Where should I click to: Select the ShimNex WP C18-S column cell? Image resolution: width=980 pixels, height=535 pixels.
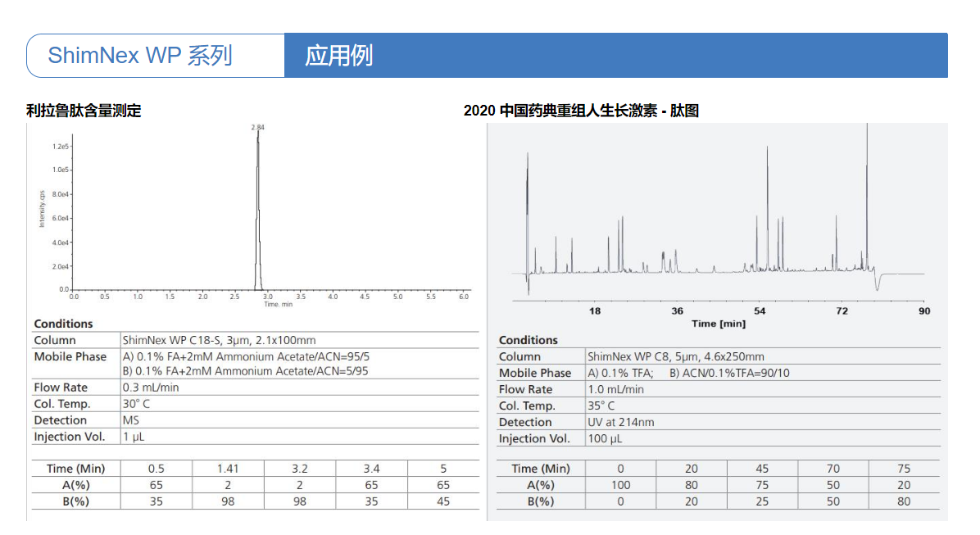(219, 340)
